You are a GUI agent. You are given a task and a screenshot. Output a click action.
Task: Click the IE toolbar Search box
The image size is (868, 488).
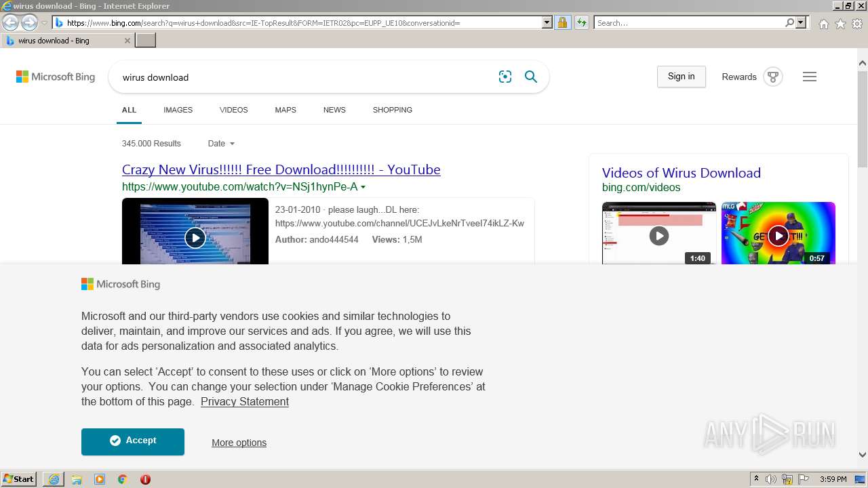point(688,23)
